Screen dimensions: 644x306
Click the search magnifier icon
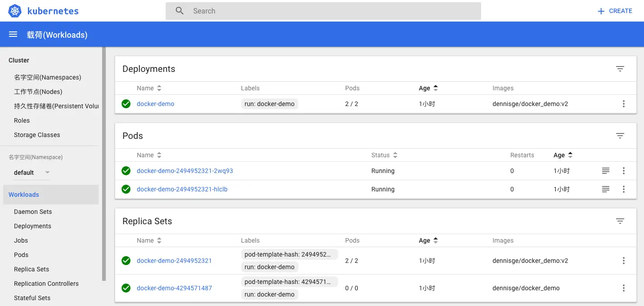tap(179, 10)
